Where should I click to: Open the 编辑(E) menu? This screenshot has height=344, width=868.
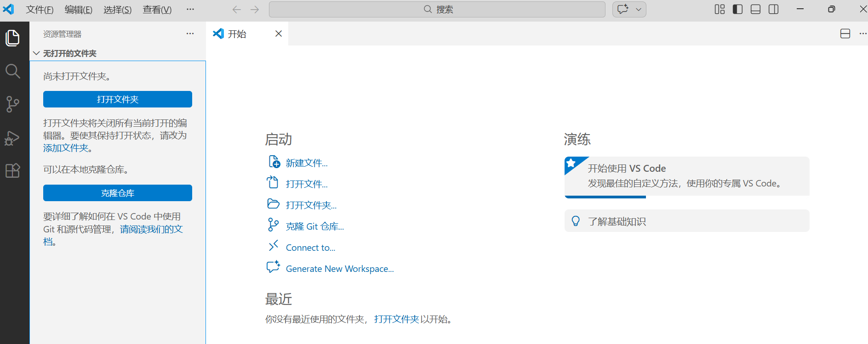click(79, 10)
